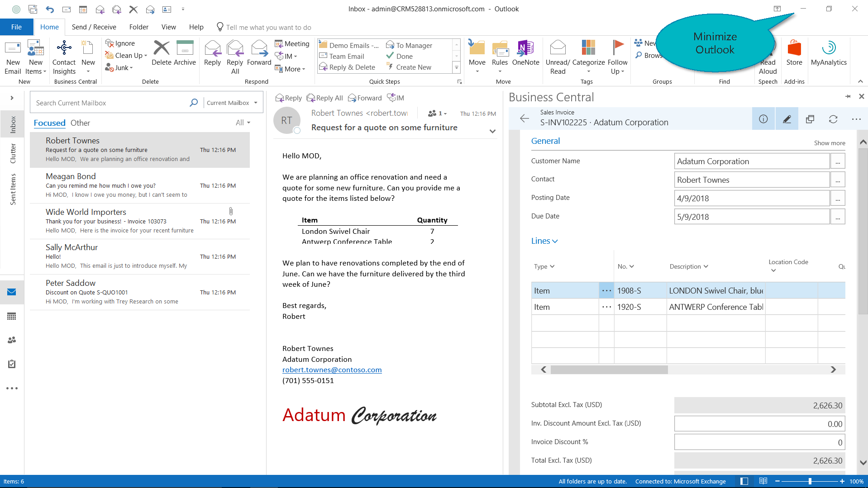Switch to Reading view in the status bar
The image size is (868, 488).
click(x=763, y=481)
